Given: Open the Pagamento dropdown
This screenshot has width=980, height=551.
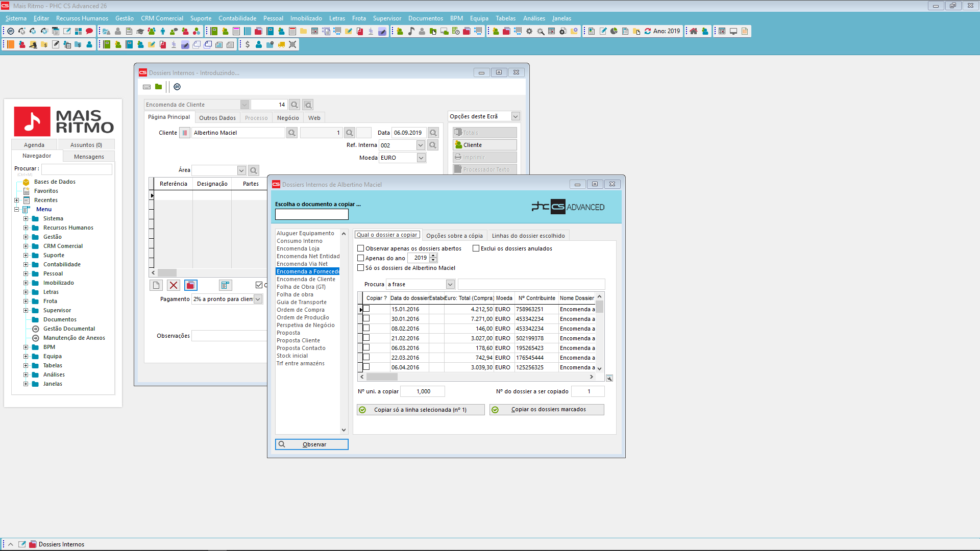Looking at the screenshot, I should coord(258,299).
